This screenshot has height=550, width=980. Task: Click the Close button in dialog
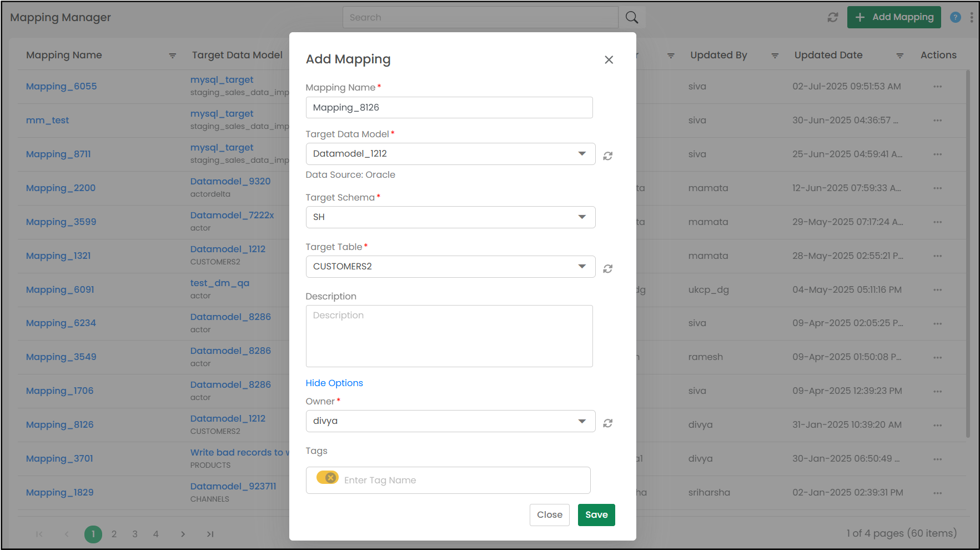549,515
